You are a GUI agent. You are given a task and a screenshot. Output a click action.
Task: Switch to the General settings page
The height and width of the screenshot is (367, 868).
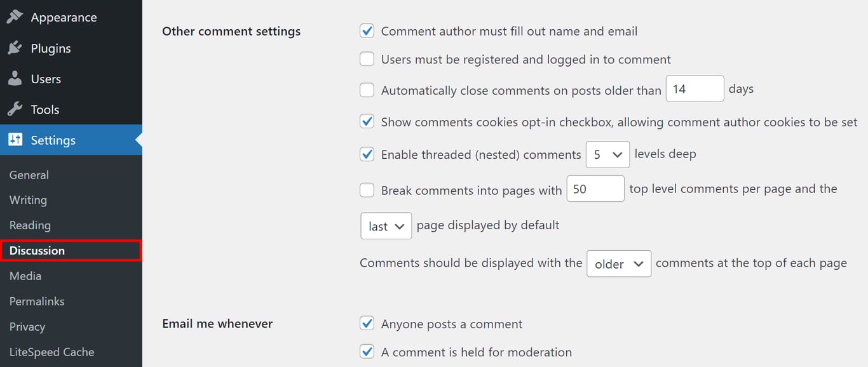click(29, 175)
